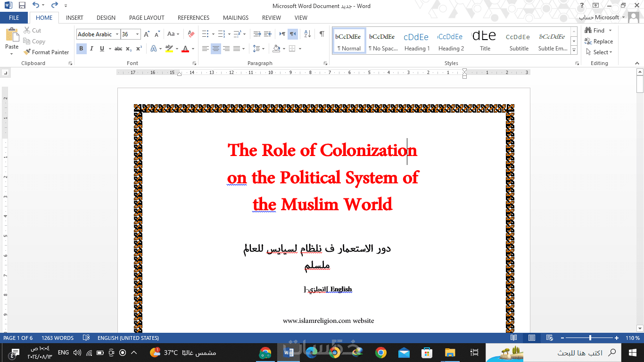Screen dimensions: 644x362
Task: Toggle Italic formatting
Action: click(x=91, y=49)
